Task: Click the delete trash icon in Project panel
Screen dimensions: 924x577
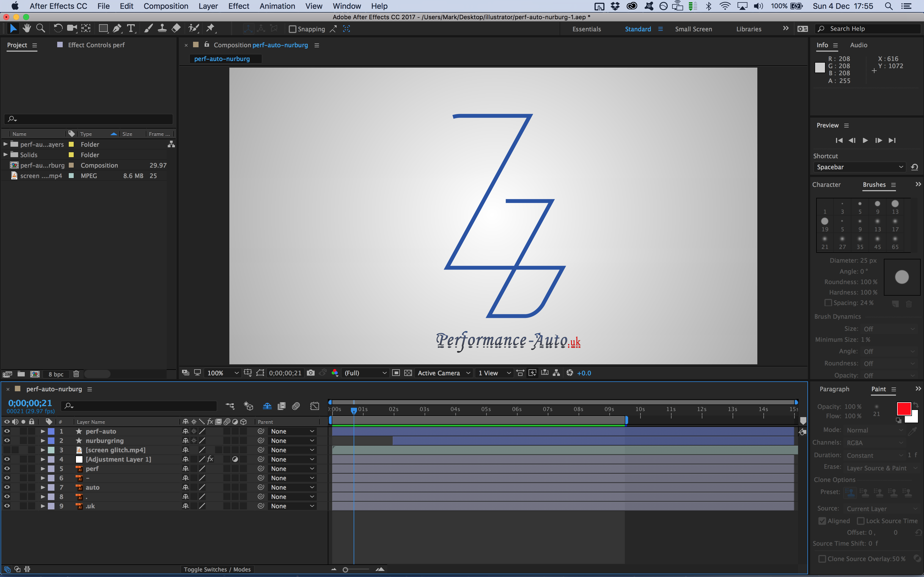Action: click(x=76, y=374)
